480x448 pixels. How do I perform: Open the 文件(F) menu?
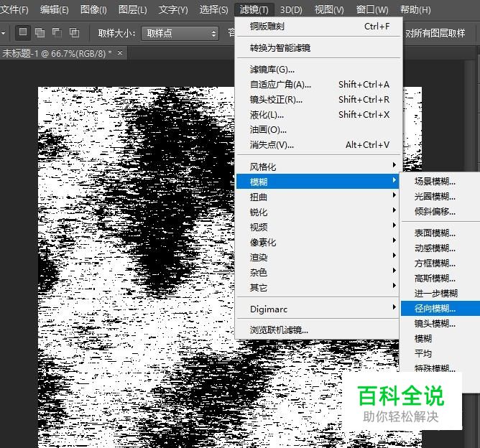[x=14, y=10]
